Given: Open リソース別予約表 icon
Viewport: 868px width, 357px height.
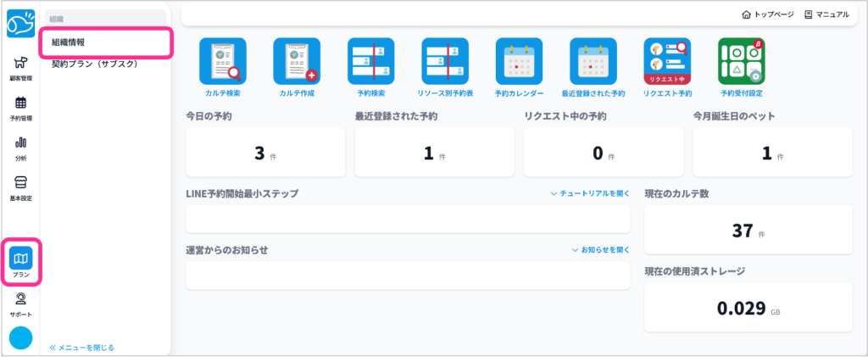Looking at the screenshot, I should 445,62.
